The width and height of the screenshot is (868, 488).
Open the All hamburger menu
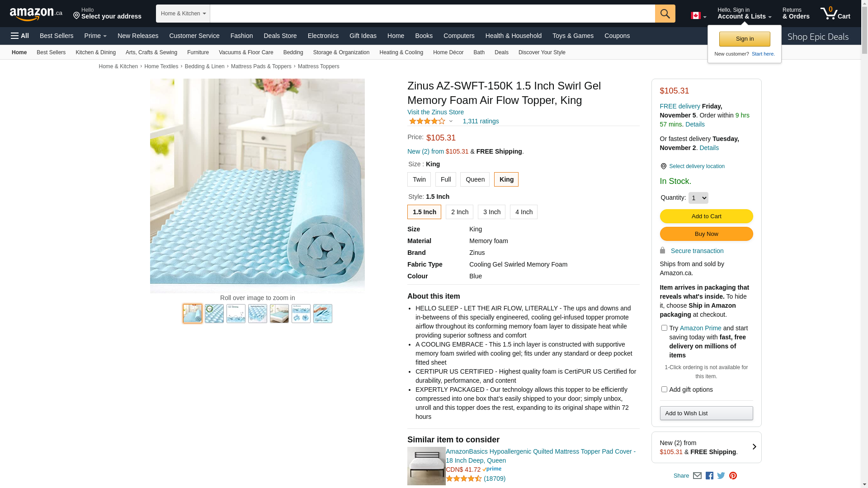pyautogui.click(x=20, y=36)
